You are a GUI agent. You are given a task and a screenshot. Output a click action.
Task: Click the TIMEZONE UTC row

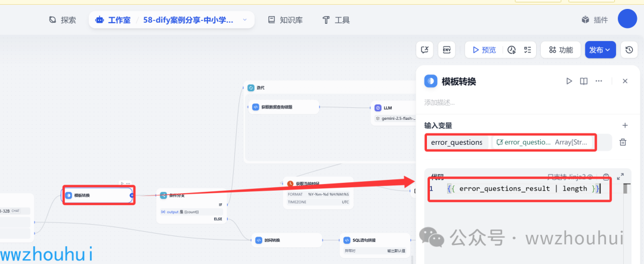[318, 202]
